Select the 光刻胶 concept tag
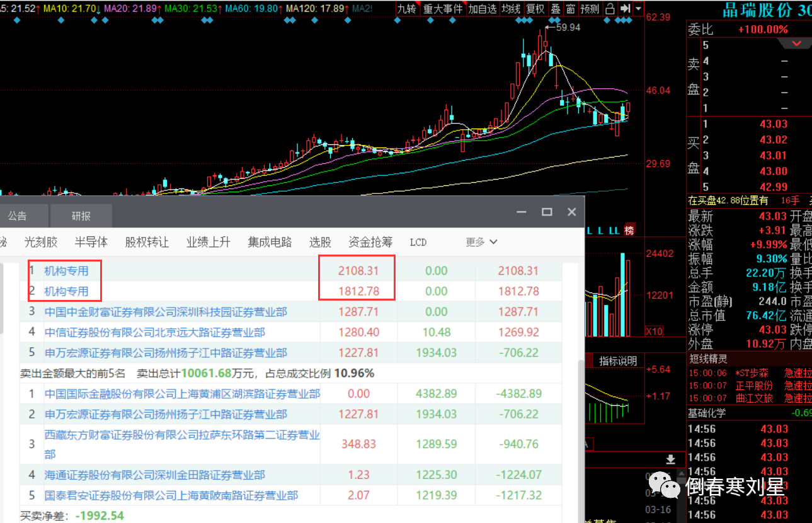This screenshot has height=523, width=812. click(41, 242)
